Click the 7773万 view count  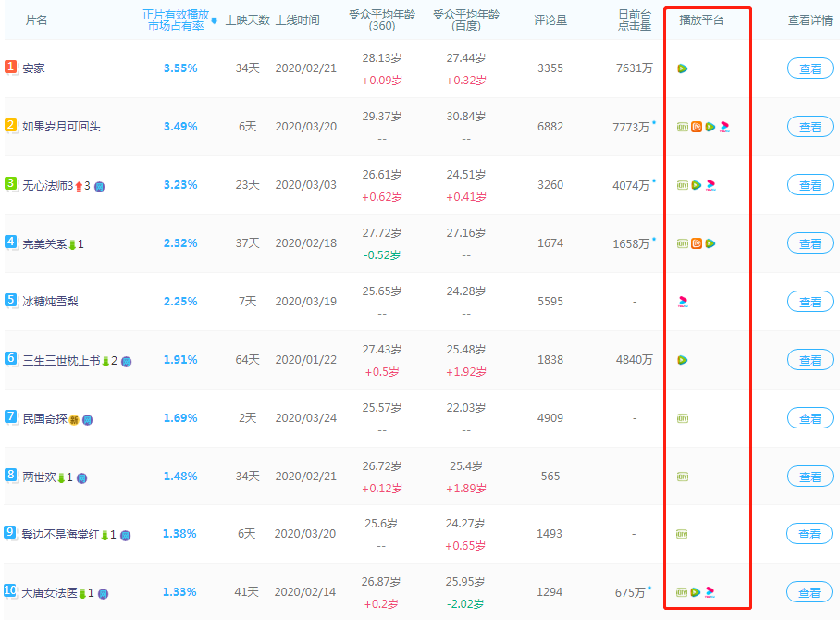[631, 127]
